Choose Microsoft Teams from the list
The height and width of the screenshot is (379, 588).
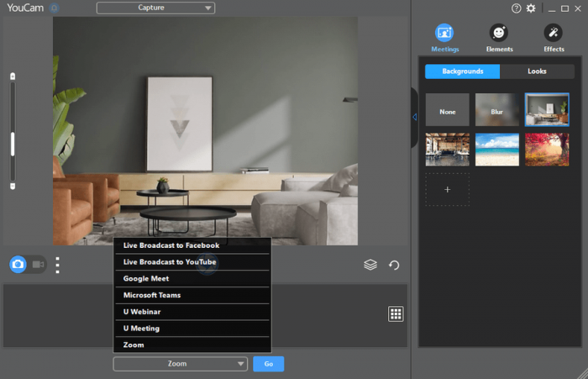[x=192, y=295]
